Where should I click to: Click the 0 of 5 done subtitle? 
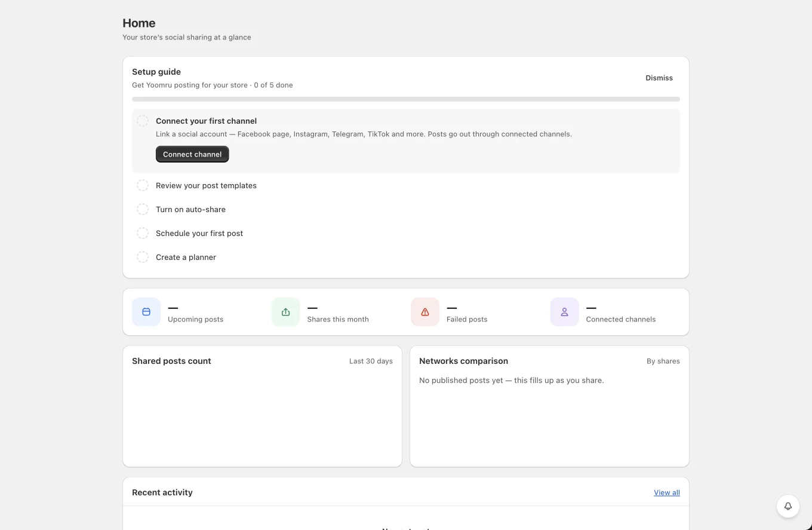point(273,85)
